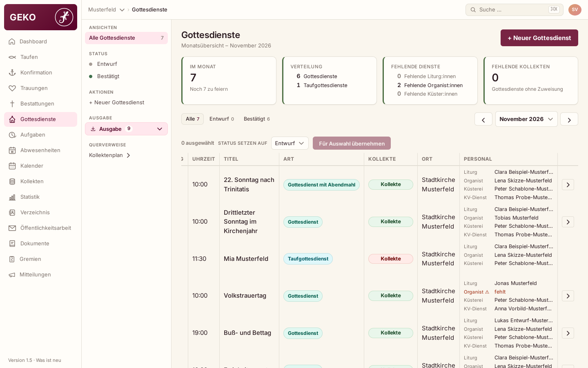The image size is (588, 368).
Task: Click + Neuer Gottesdienst action link
Action: pyautogui.click(x=117, y=103)
